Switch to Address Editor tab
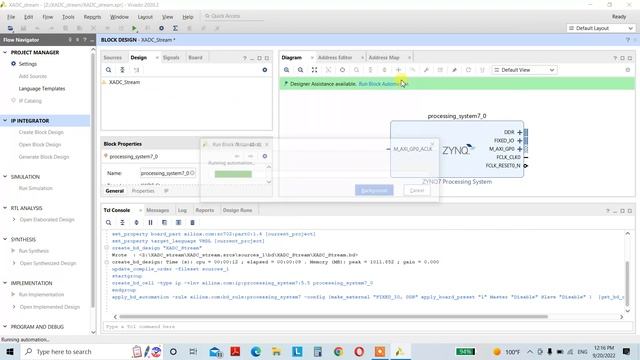 (335, 58)
